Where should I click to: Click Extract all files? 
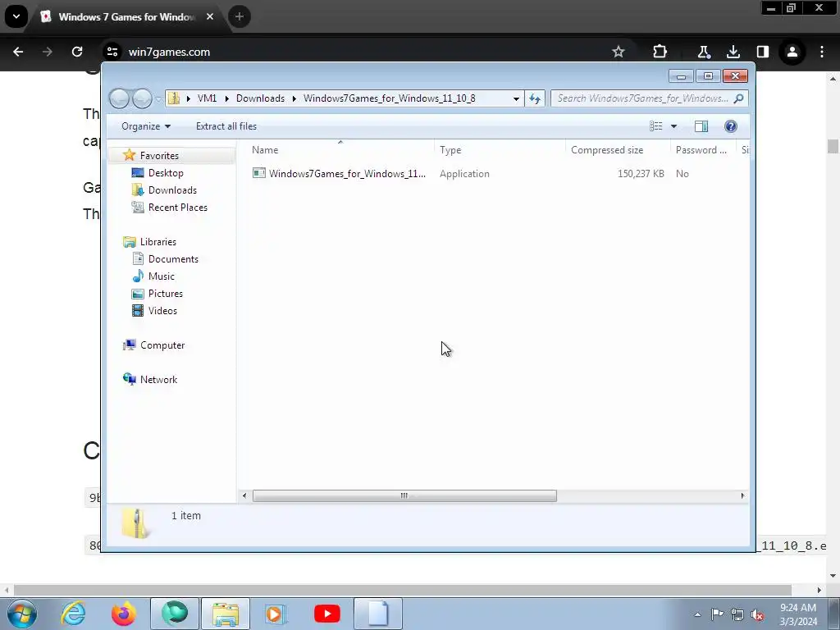(x=226, y=126)
